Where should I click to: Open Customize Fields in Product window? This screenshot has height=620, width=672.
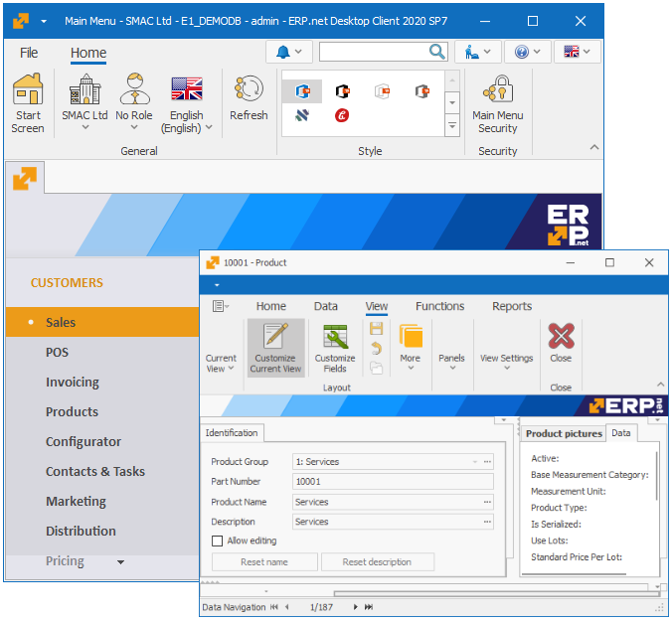click(x=335, y=348)
